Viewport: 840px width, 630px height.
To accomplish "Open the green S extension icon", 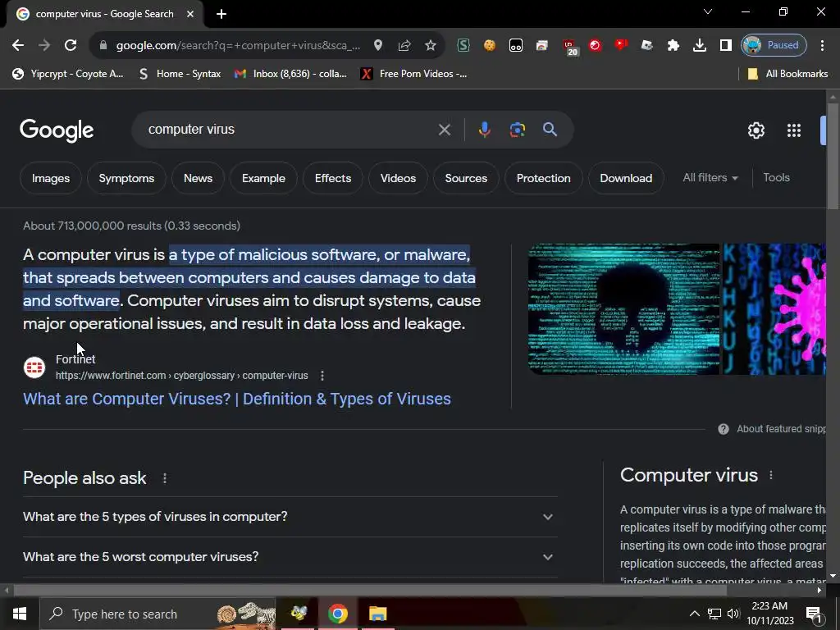I will click(x=463, y=46).
